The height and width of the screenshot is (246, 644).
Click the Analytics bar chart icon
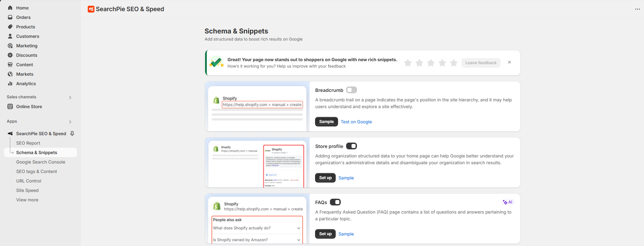coord(10,83)
